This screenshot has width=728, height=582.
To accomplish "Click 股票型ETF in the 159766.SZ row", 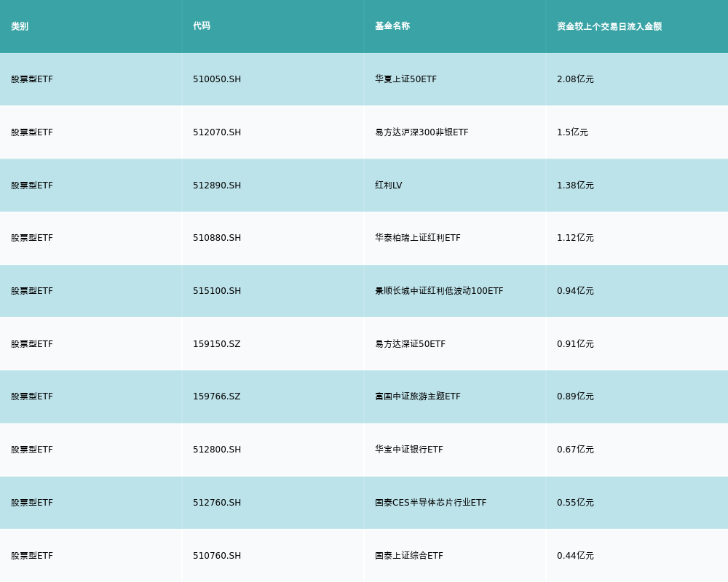I will (32, 396).
